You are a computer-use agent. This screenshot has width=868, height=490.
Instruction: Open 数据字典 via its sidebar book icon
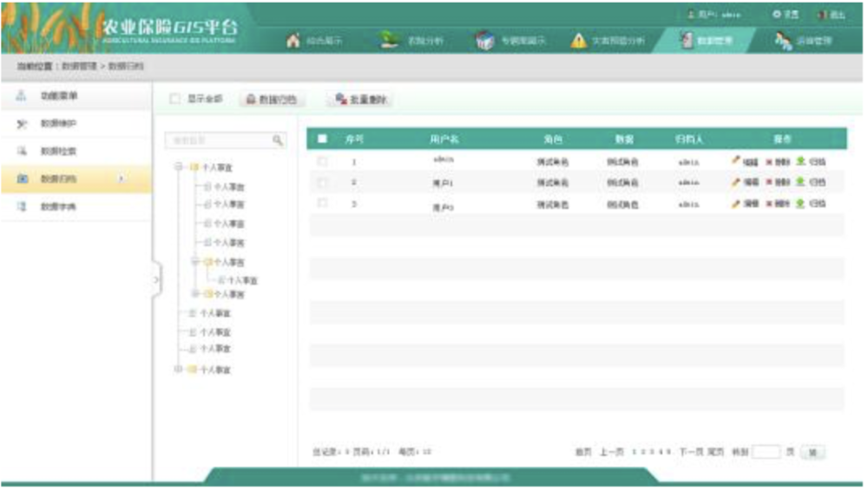(x=22, y=206)
